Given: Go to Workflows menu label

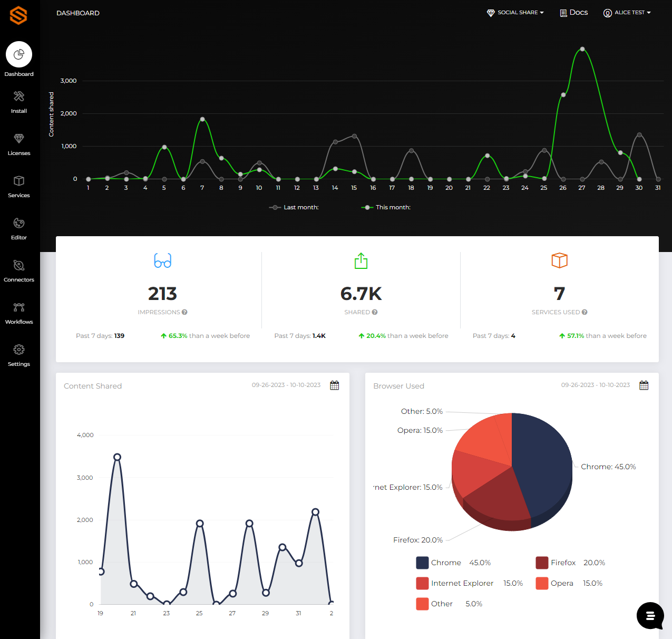Looking at the screenshot, I should pyautogui.click(x=19, y=322).
